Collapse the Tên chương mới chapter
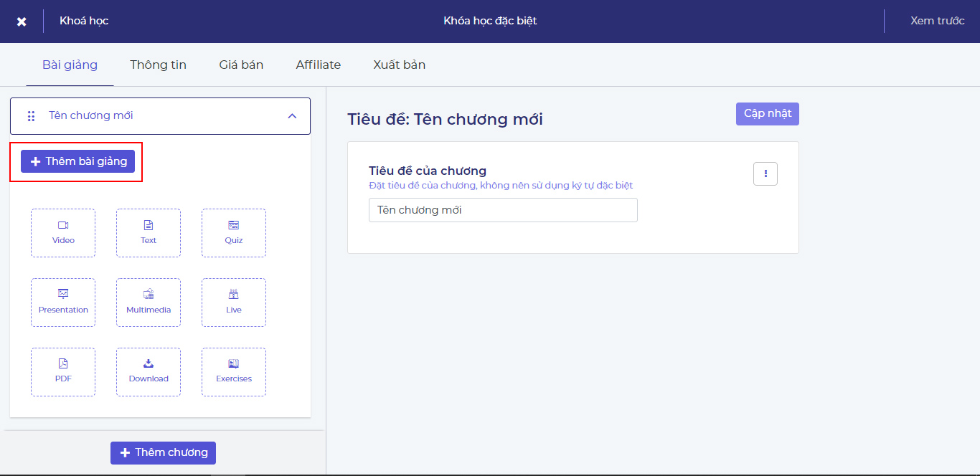980x476 pixels. coord(292,116)
